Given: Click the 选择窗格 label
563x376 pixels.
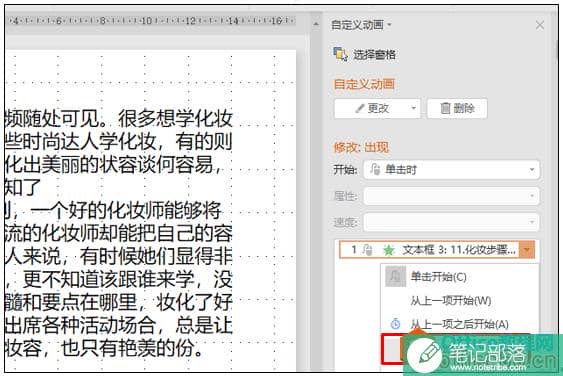Looking at the screenshot, I should 374,55.
